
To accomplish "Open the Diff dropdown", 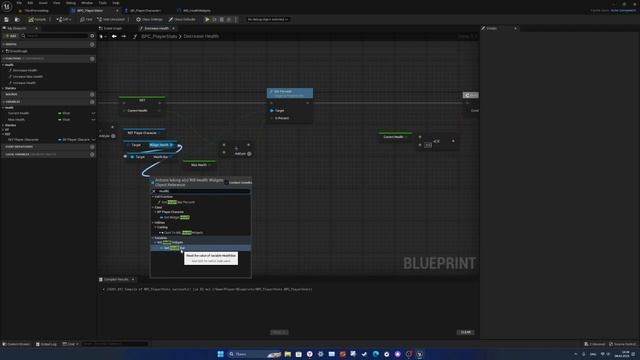I will tap(64, 19).
